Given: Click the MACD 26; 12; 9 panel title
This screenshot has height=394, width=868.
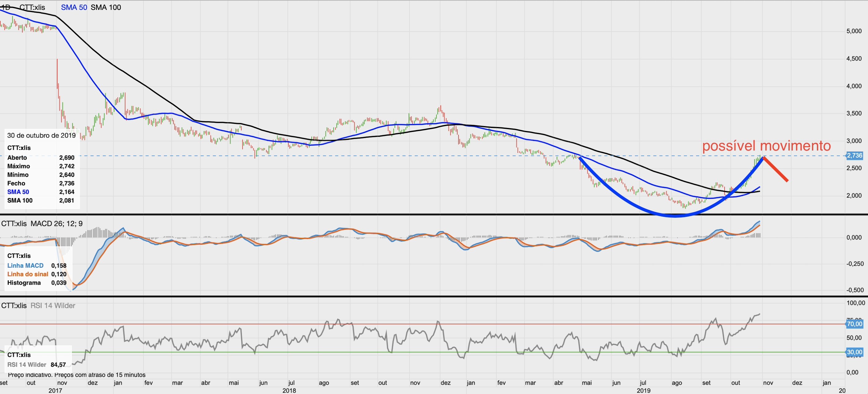Looking at the screenshot, I should pyautogui.click(x=56, y=223).
